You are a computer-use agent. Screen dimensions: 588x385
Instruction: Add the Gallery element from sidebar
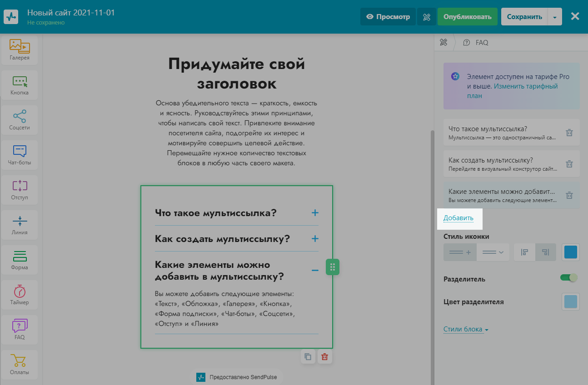(x=20, y=49)
